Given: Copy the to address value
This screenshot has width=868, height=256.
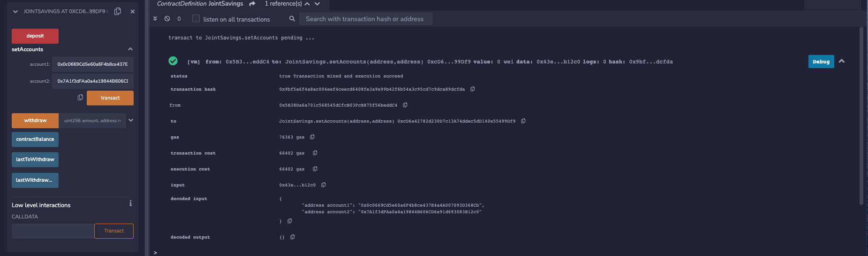Looking at the screenshot, I should coord(523,121).
